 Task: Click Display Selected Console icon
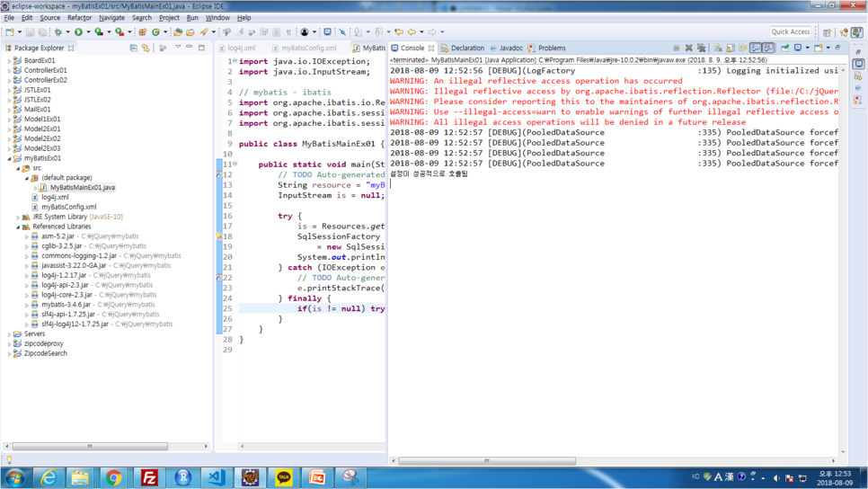click(x=798, y=49)
